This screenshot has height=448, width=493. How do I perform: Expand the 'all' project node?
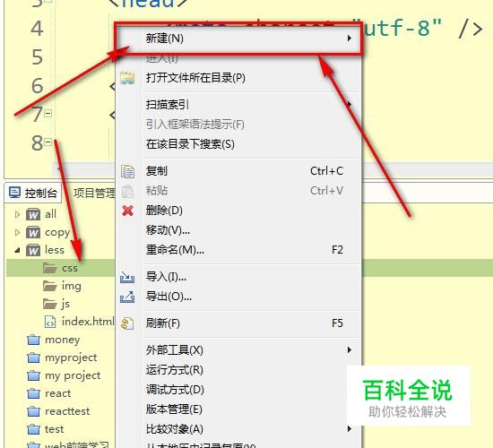coord(17,214)
